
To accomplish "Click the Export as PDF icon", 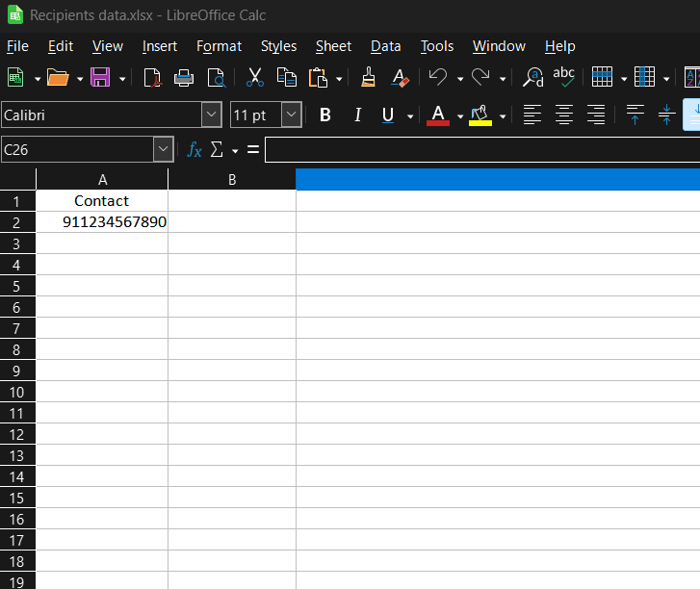I will (152, 78).
